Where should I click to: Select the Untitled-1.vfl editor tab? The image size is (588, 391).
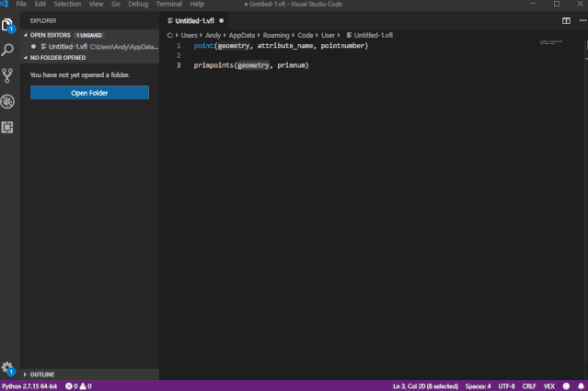(195, 21)
